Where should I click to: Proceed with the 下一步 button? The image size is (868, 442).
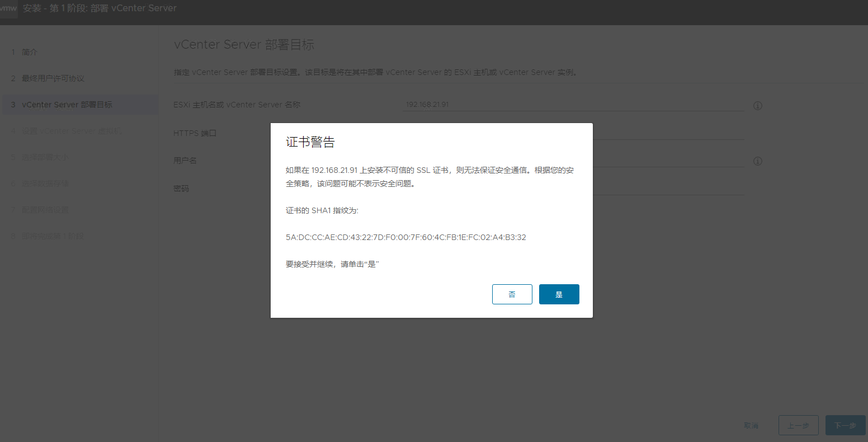845,425
